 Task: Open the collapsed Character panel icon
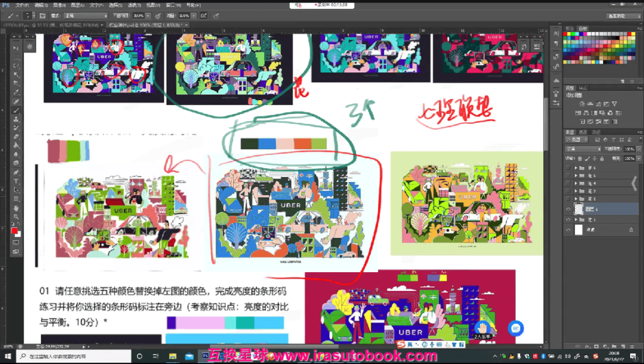pyautogui.click(x=556, y=33)
